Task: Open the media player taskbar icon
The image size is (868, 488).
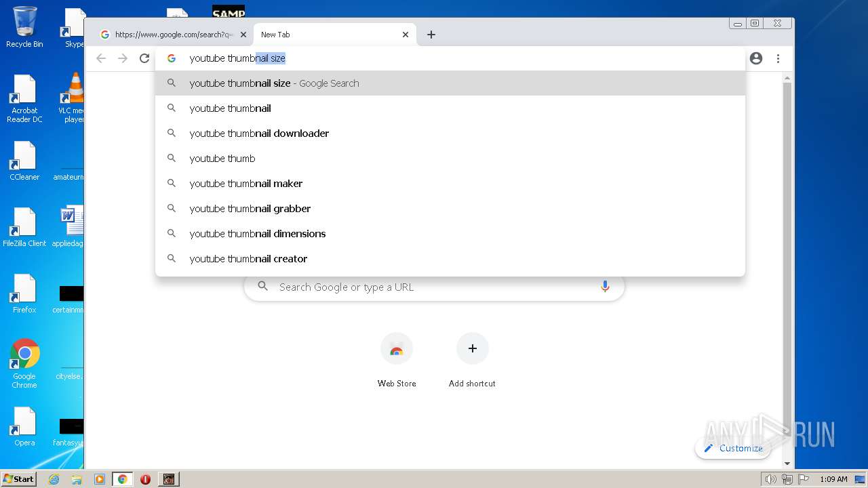Action: 100,479
